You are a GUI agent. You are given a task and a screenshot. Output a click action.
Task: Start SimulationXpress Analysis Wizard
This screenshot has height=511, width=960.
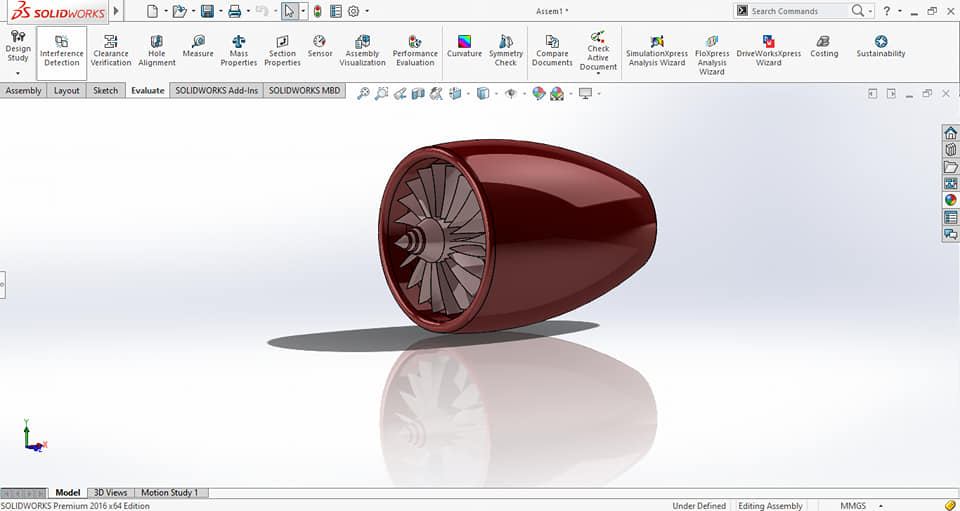[x=657, y=50]
